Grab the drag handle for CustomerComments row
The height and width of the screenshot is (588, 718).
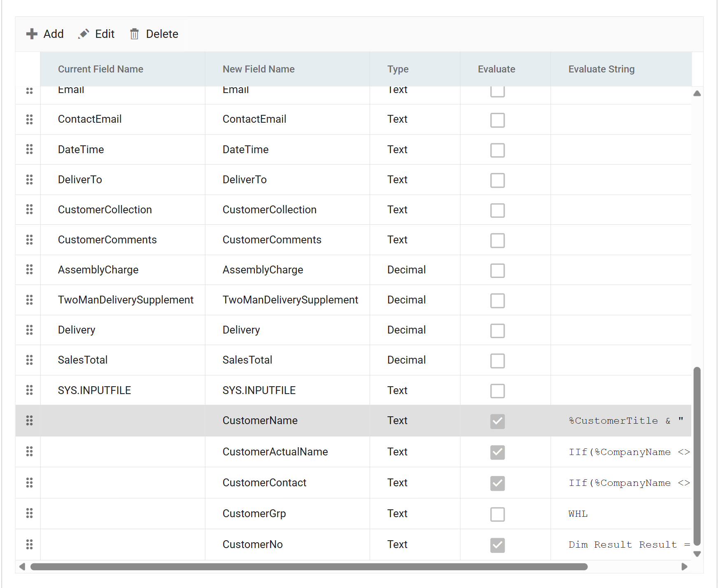point(29,240)
